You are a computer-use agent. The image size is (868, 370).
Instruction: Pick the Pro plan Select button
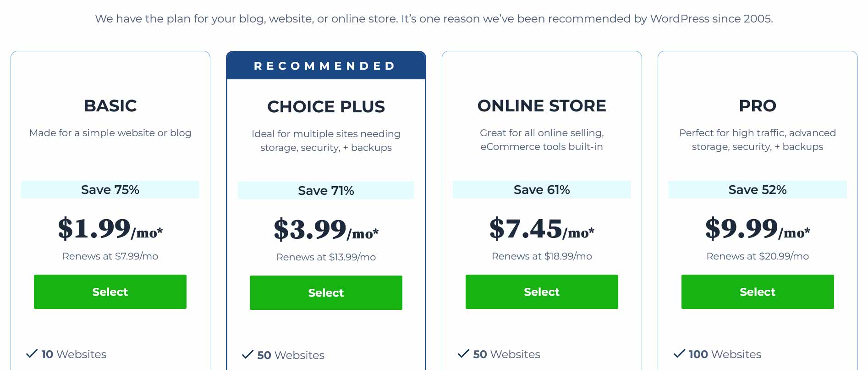click(758, 292)
